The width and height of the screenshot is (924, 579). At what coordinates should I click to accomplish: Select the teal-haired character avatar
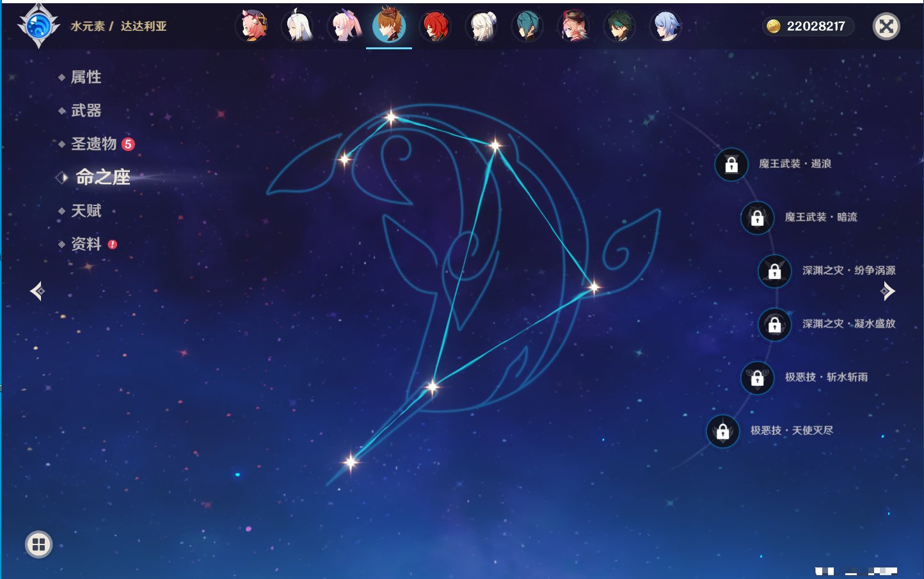coord(528,26)
